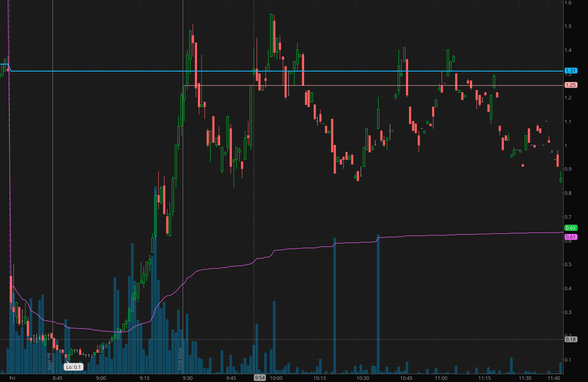This screenshot has width=588, height=382.
Task: Click the 8:45 time axis label
Action: click(57, 378)
